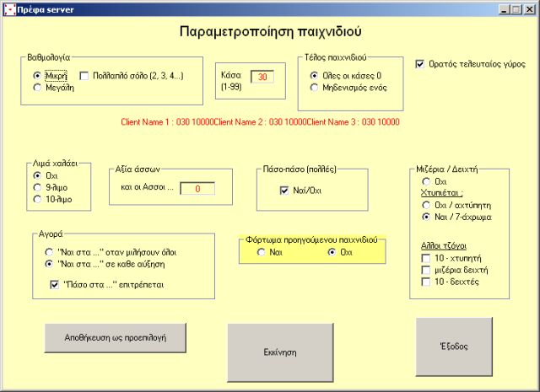Minimize the Πρέφα server window
This screenshot has width=540, height=392.
tap(504, 9)
